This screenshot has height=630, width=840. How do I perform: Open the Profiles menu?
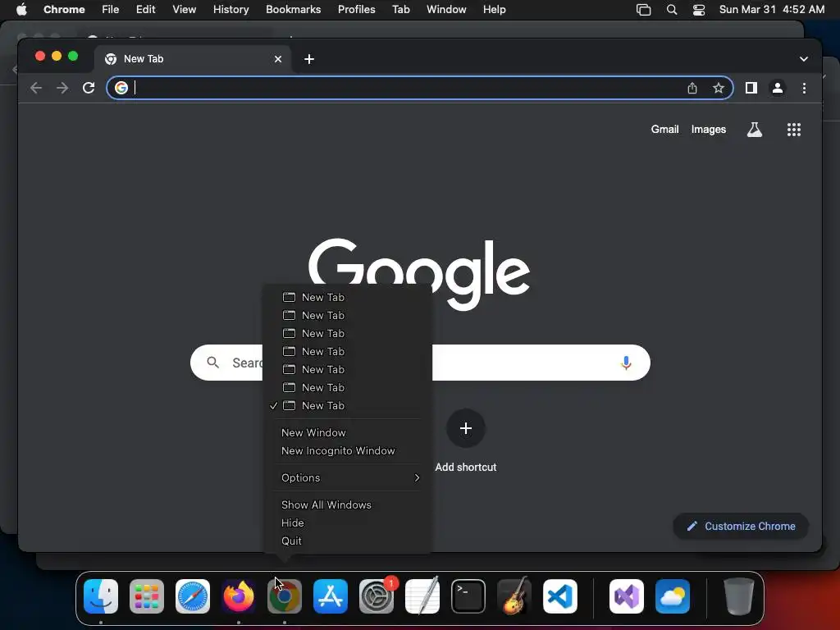pyautogui.click(x=356, y=9)
